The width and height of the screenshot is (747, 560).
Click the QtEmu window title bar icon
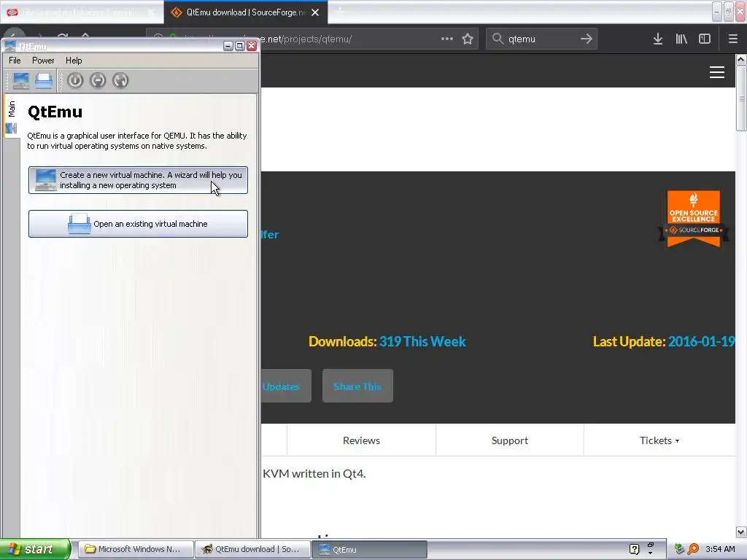(10, 46)
